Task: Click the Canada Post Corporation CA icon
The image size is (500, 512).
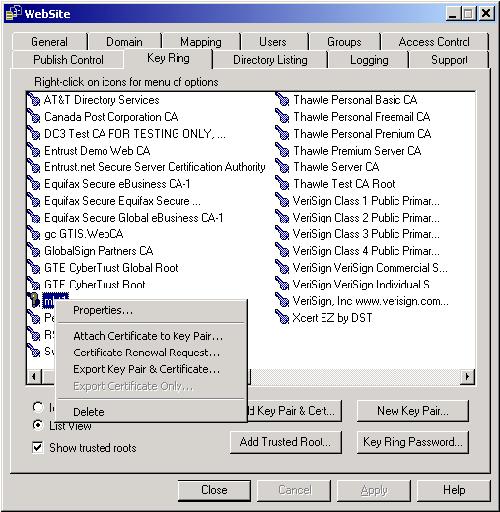Action: (x=34, y=116)
